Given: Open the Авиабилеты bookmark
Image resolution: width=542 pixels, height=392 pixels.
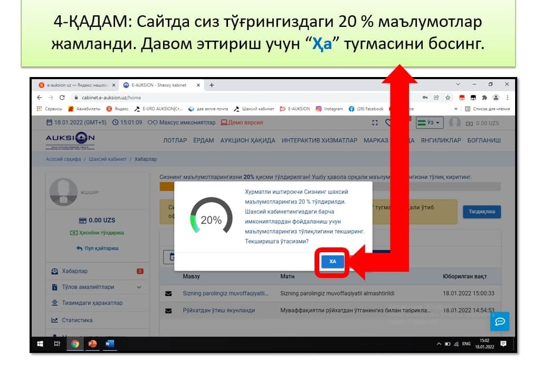Looking at the screenshot, I should pos(84,109).
